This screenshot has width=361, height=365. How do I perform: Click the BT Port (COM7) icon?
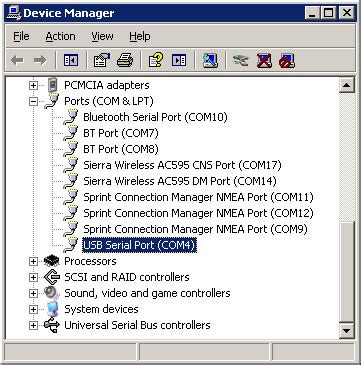click(x=71, y=133)
